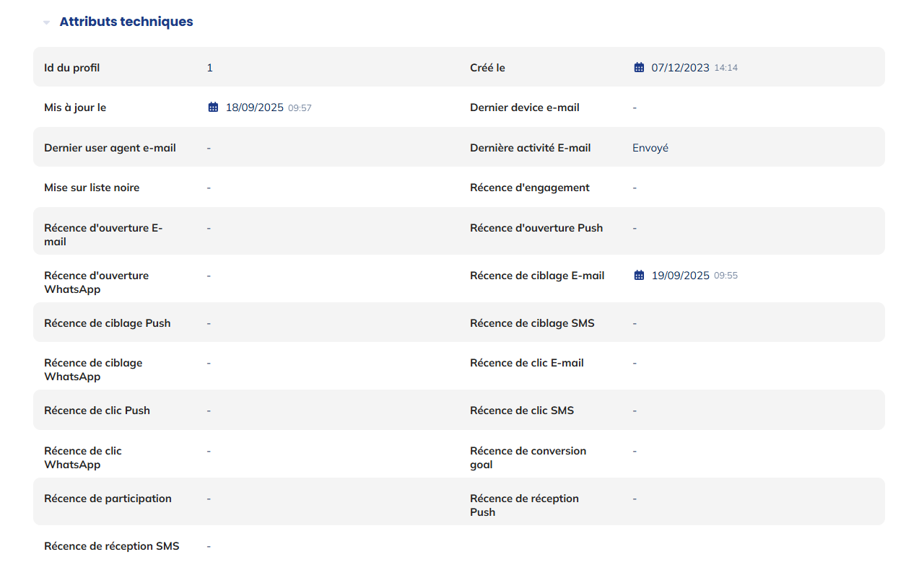Screen dimensions: 919x588
Task: Click the Récence d'engagement label
Action: pyautogui.click(x=530, y=188)
